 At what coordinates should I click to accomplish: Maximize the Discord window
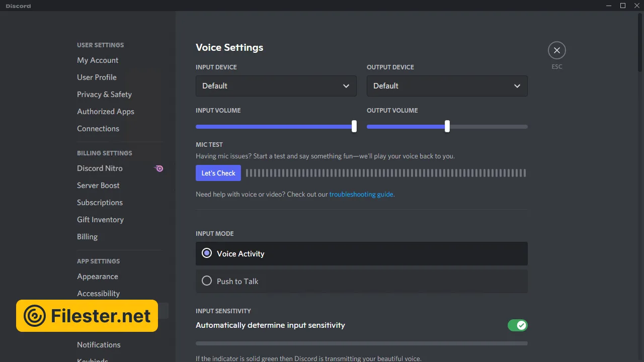point(623,6)
